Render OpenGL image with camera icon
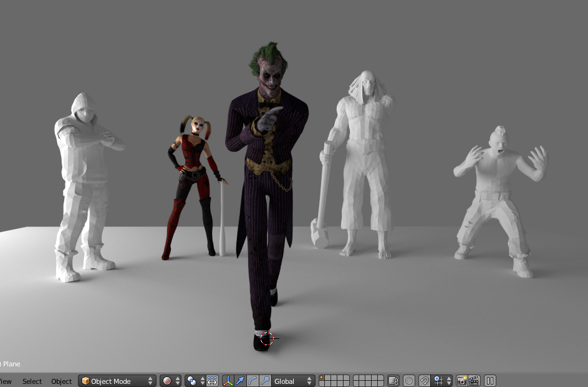588x387 pixels. coord(461,381)
